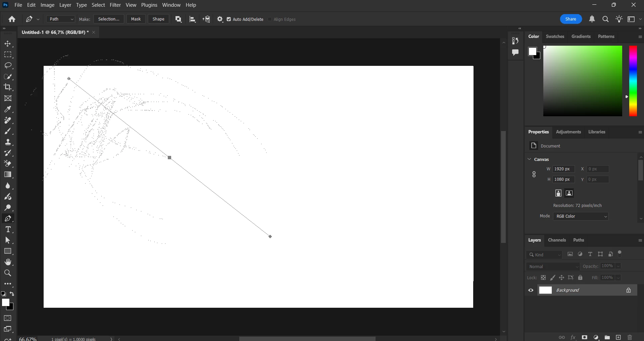
Task: Select the Zoom tool
Action: [x=8, y=273]
